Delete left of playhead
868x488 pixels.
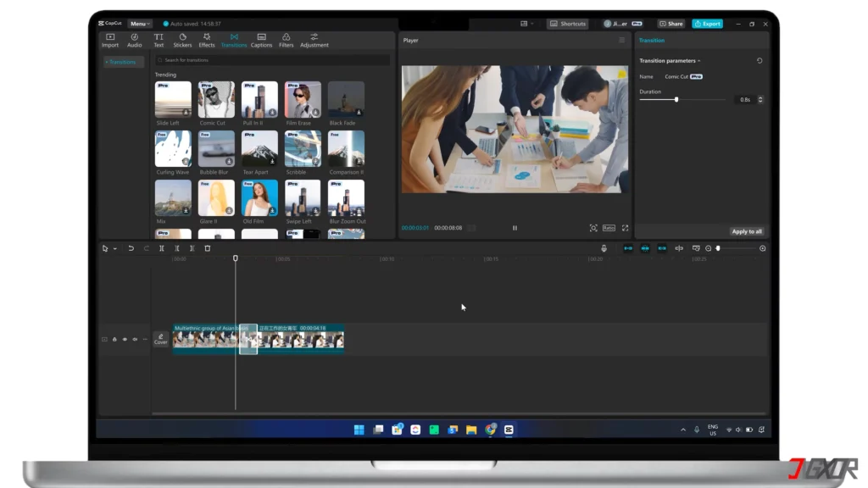tap(177, 249)
